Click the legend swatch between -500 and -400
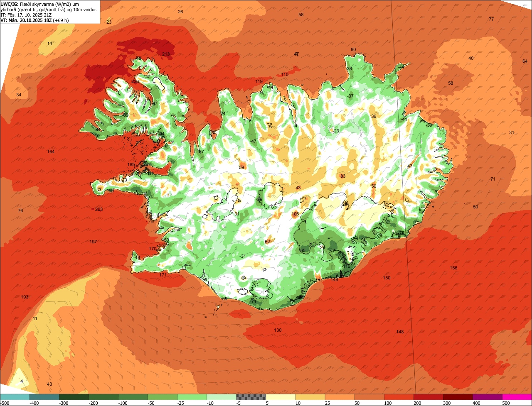 [x=15, y=397]
